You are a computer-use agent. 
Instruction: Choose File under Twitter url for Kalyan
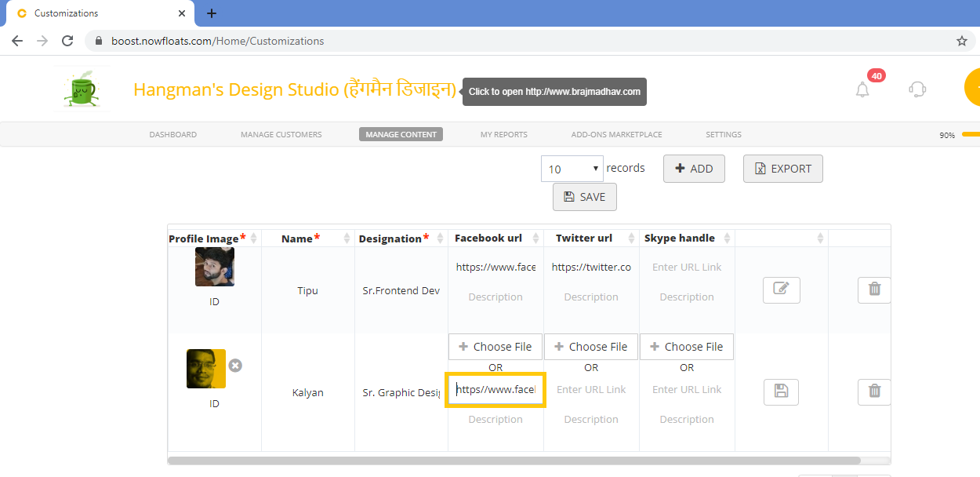591,347
